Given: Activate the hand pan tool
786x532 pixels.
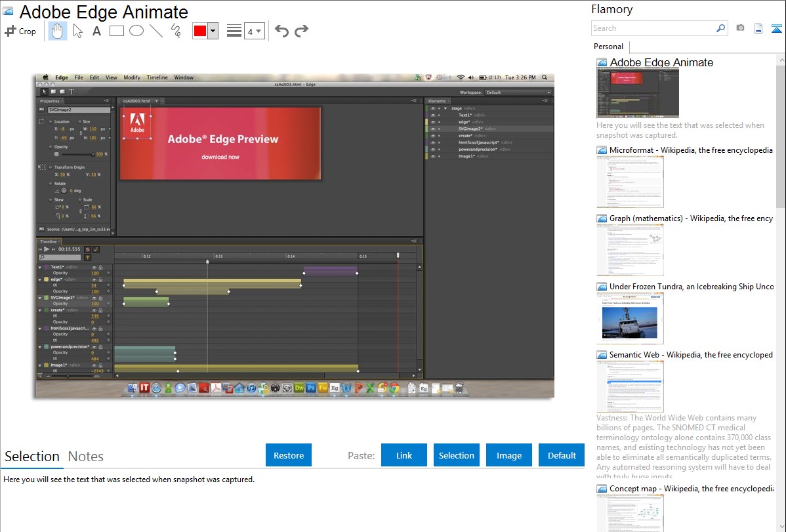Looking at the screenshot, I should pos(58,31).
